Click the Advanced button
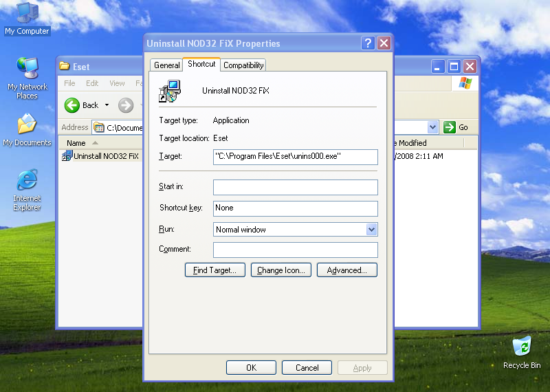 [x=347, y=270]
